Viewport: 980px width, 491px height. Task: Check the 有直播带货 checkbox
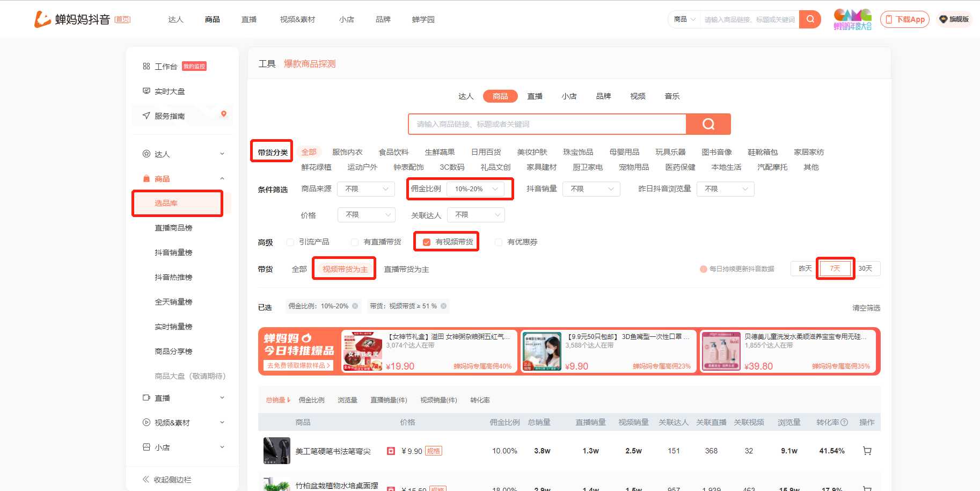pos(355,242)
